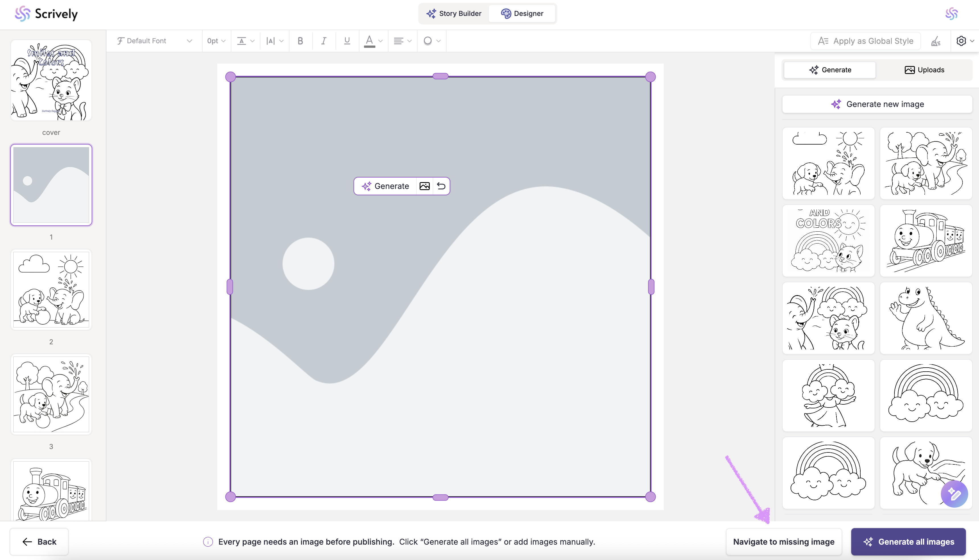Click the profile logo icon at top right

(x=951, y=14)
